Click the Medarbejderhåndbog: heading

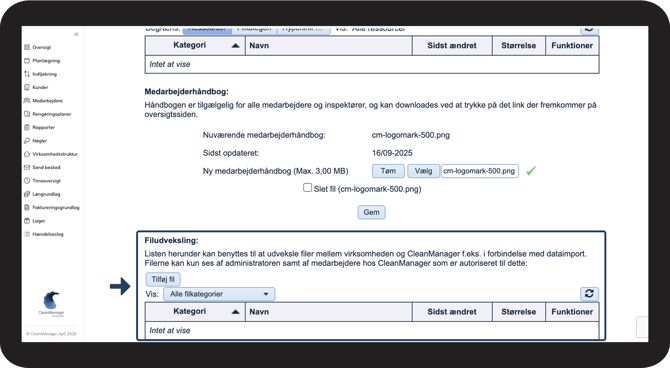[x=186, y=91]
